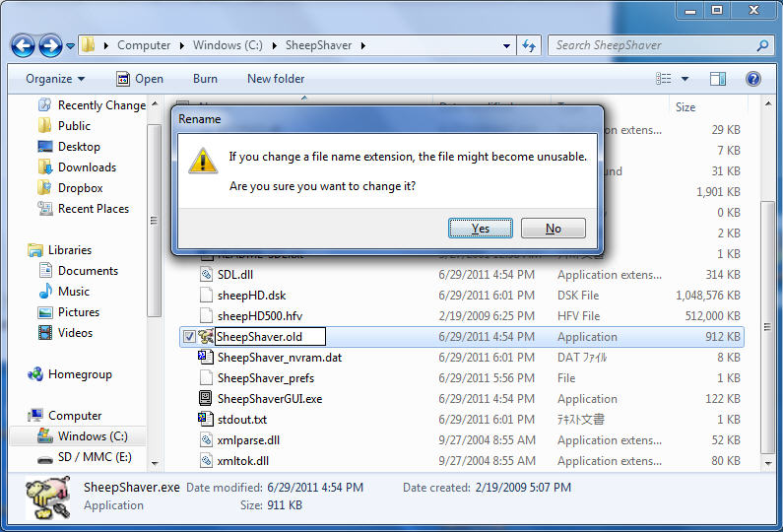Select Homegroup in navigation pane
The width and height of the screenshot is (783, 532).
(x=70, y=374)
